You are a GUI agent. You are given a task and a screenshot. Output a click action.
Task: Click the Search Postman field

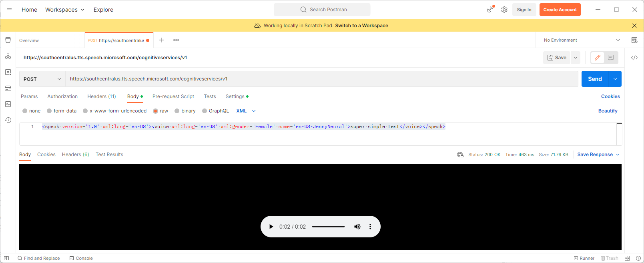(322, 10)
